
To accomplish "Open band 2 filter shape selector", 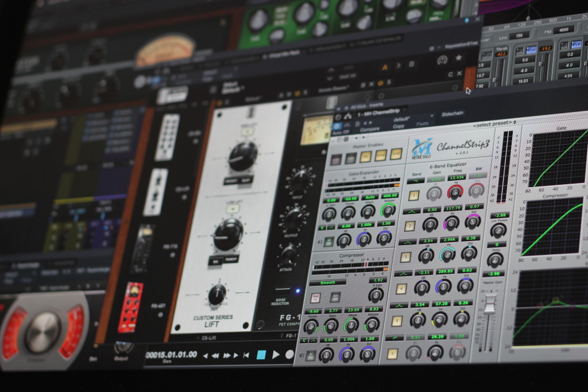I will click(411, 212).
